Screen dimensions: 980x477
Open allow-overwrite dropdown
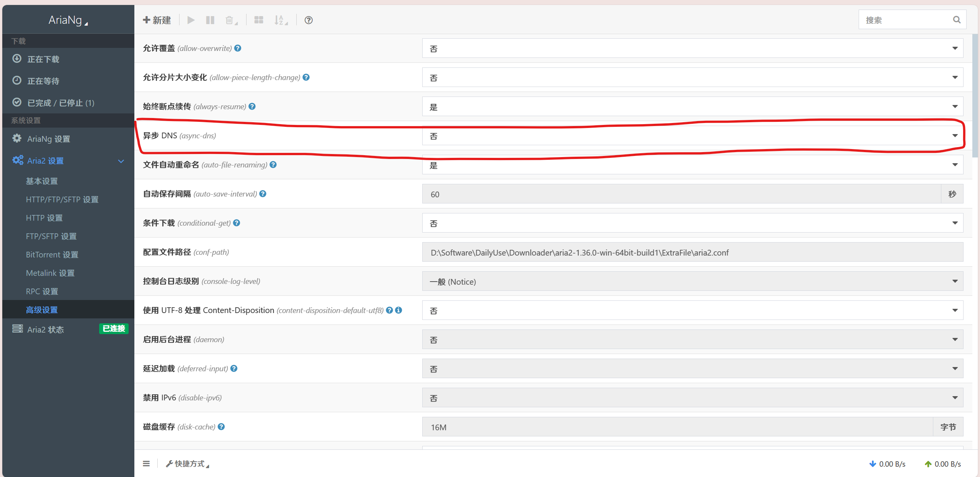[x=693, y=48]
